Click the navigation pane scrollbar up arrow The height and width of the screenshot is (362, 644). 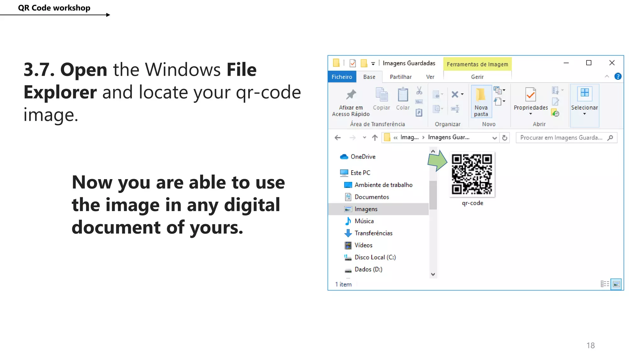coord(433,151)
